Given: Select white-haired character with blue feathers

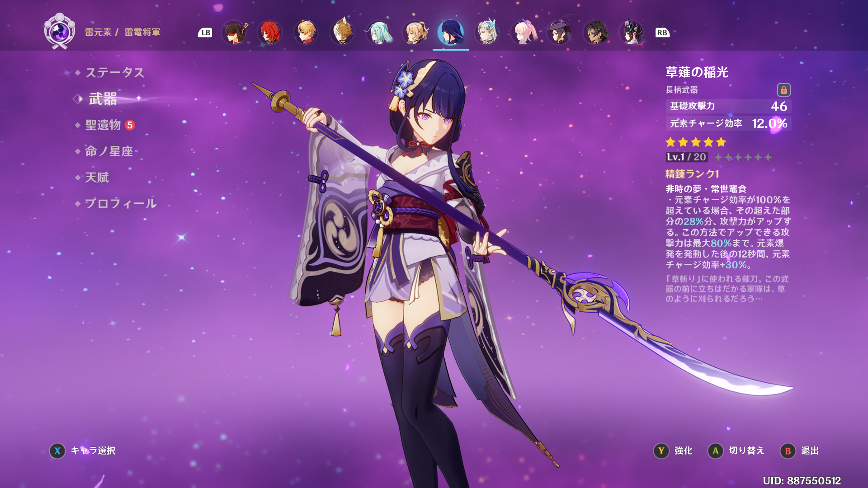Looking at the screenshot, I should click(487, 33).
